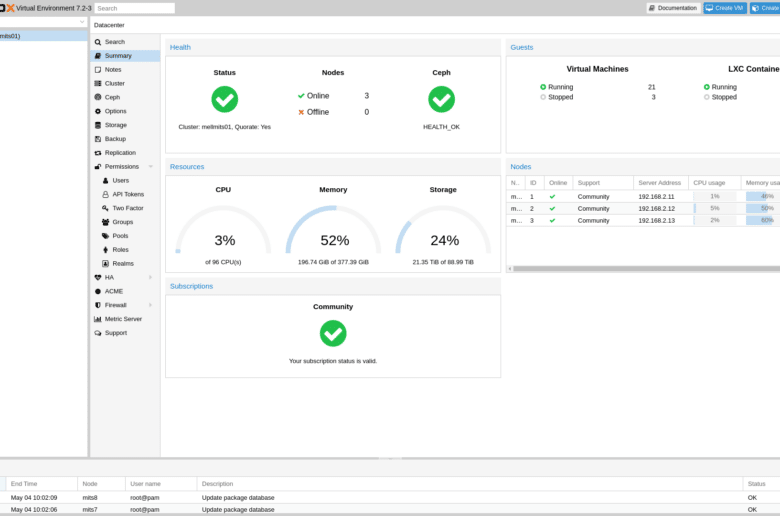The height and width of the screenshot is (516, 780).
Task: Click the Firewall shield icon
Action: click(98, 305)
